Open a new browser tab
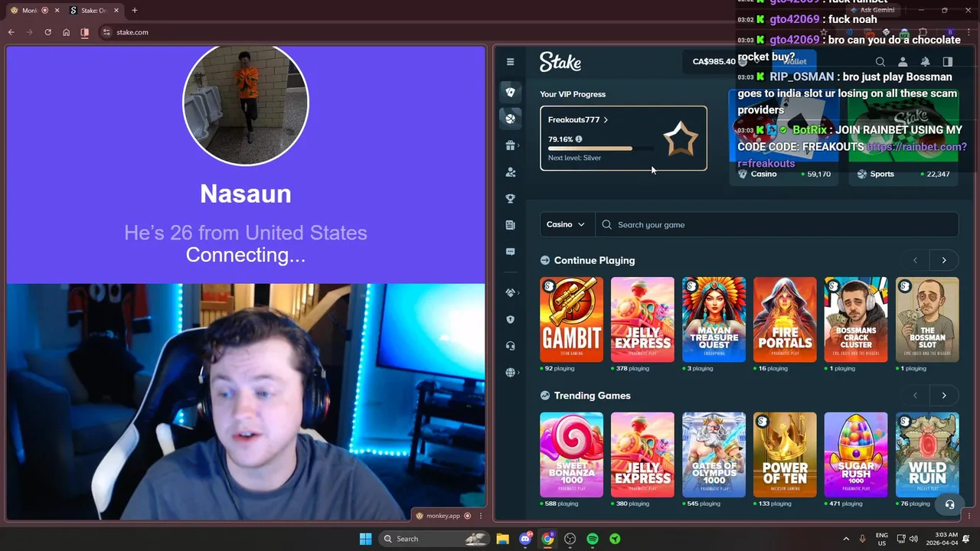The image size is (980, 551). coord(135,11)
